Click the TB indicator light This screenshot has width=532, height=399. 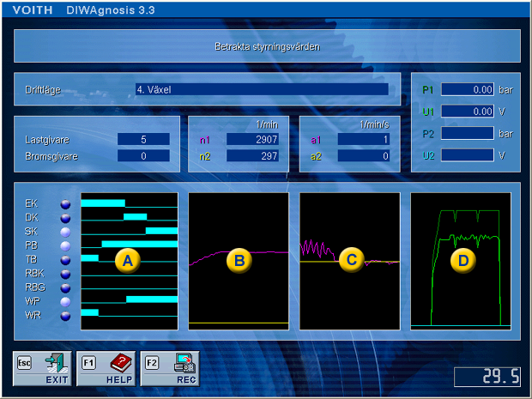(65, 260)
